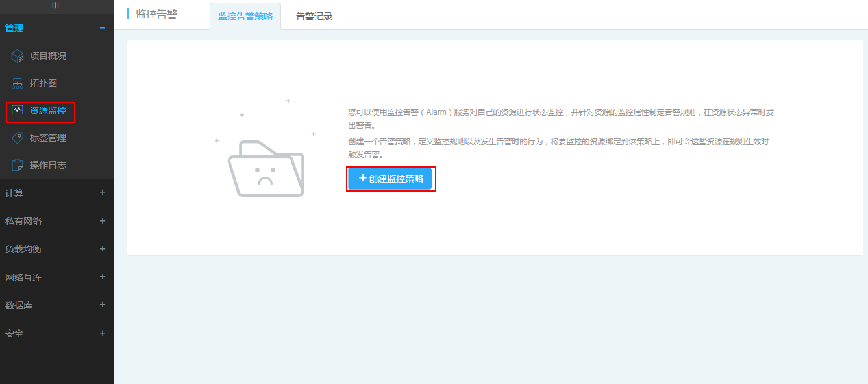
Task: Click the 网络互连 section label
Action: coord(23,277)
